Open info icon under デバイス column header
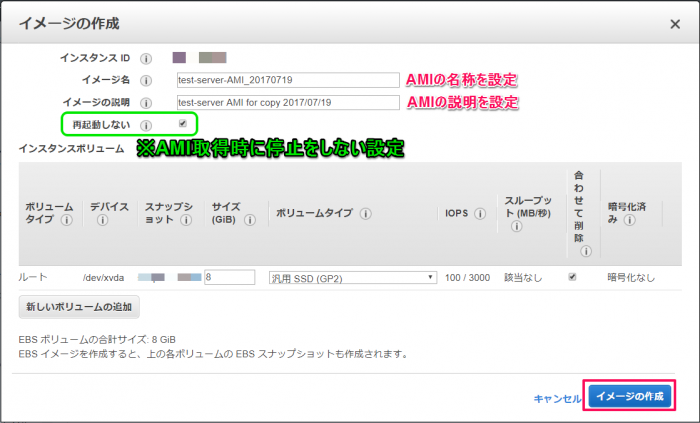 pyautogui.click(x=102, y=220)
